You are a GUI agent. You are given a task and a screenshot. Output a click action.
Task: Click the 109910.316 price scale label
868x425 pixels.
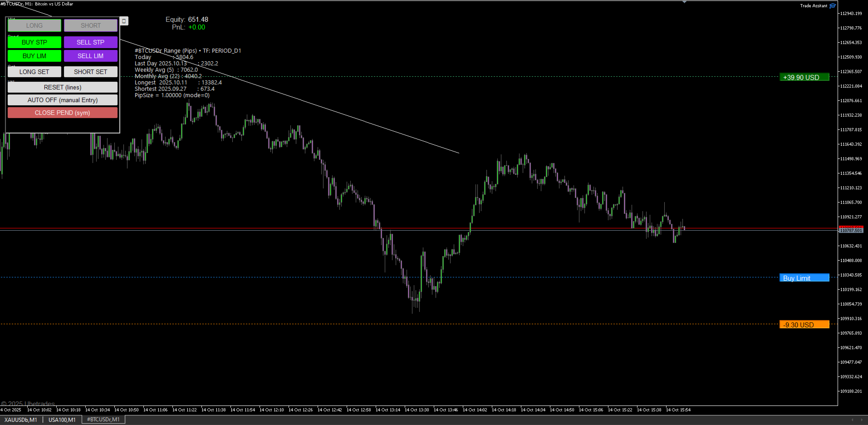click(851, 319)
